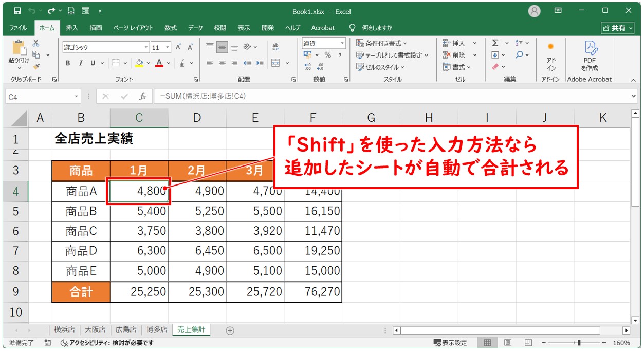Viewport: 644px width, 351px height.
Task: Click the Merge and Center cells icon
Action: coord(276,63)
